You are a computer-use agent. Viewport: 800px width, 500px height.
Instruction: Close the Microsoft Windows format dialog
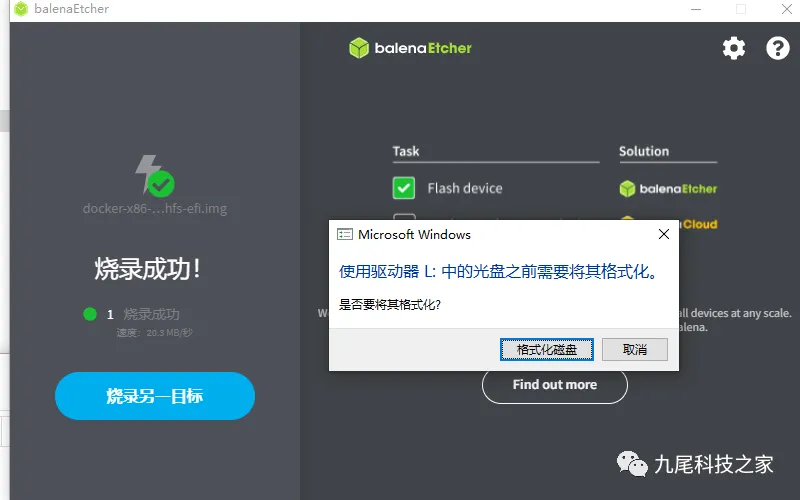point(663,234)
